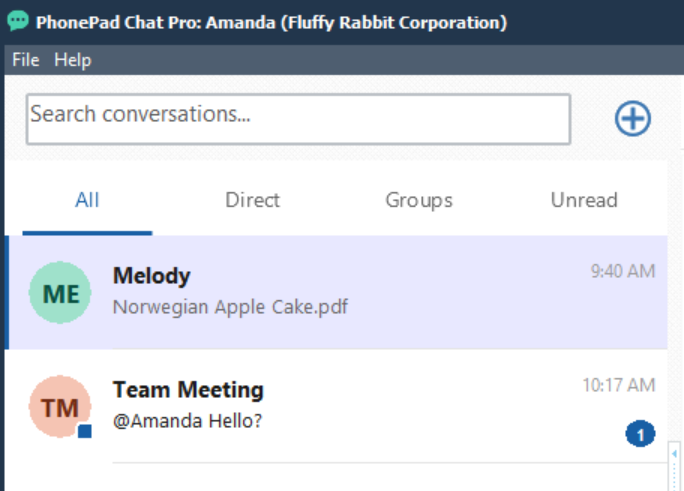Click the new conversation plus icon
Viewport: 684px width, 491px height.
click(x=633, y=118)
